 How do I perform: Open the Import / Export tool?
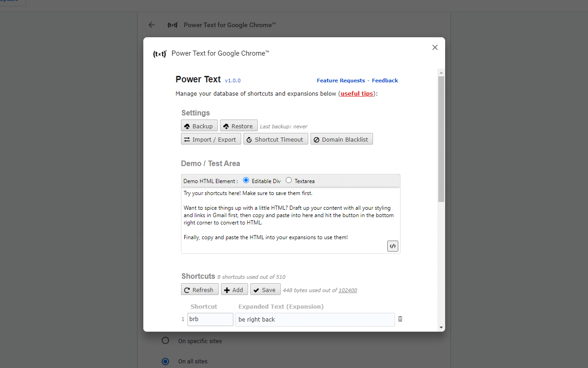pyautogui.click(x=210, y=139)
